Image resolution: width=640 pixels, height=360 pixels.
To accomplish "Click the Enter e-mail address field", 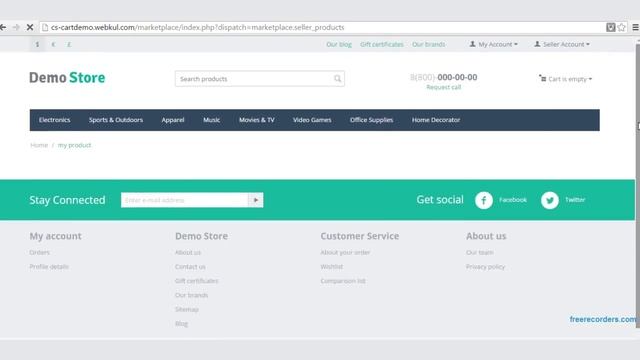I will (x=184, y=200).
